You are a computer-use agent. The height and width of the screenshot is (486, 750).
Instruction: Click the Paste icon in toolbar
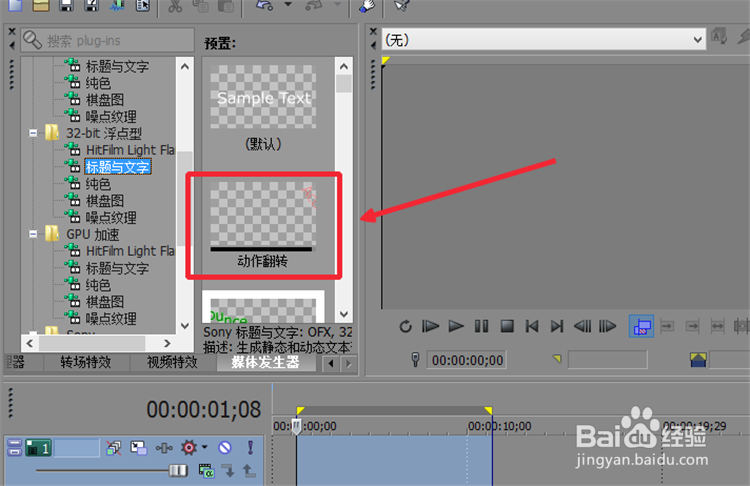tap(225, 5)
